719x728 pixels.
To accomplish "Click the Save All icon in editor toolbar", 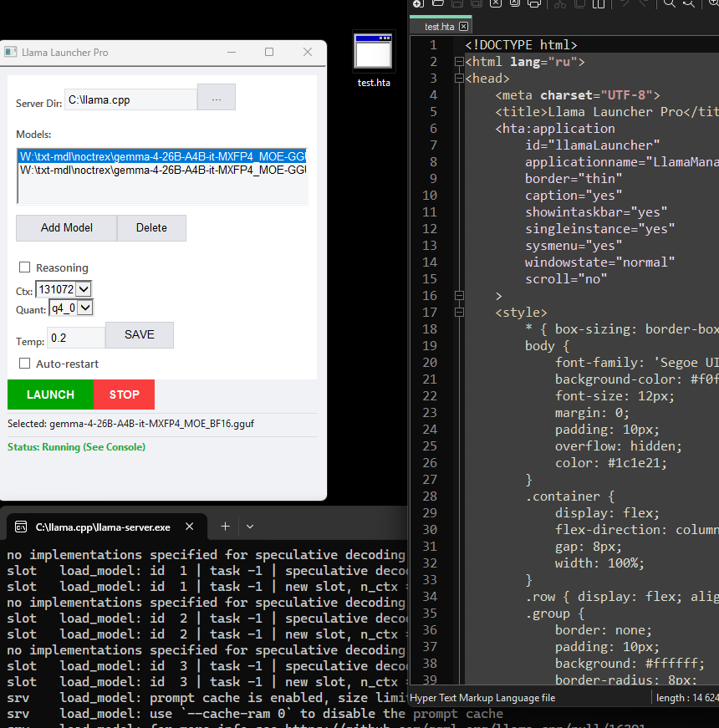I will [x=476, y=3].
